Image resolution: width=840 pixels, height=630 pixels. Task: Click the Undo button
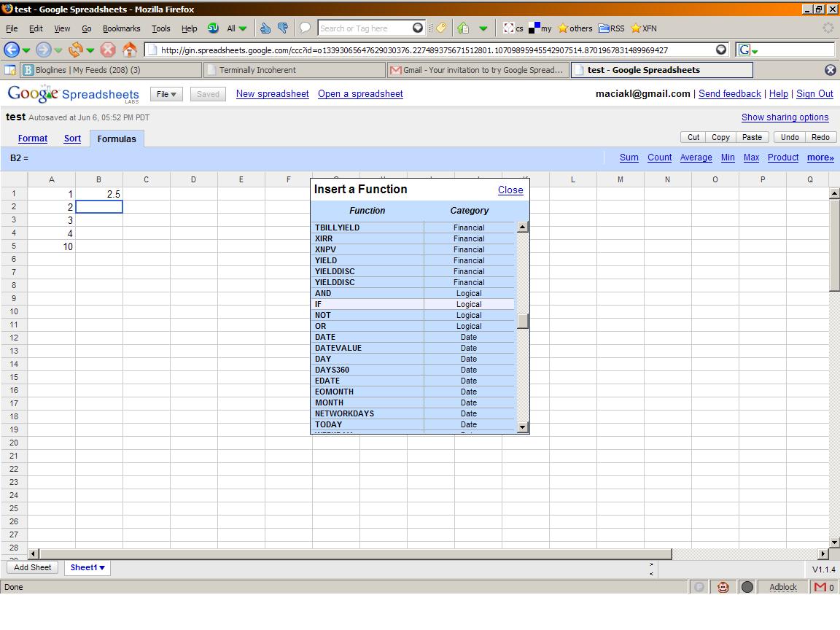pos(790,137)
